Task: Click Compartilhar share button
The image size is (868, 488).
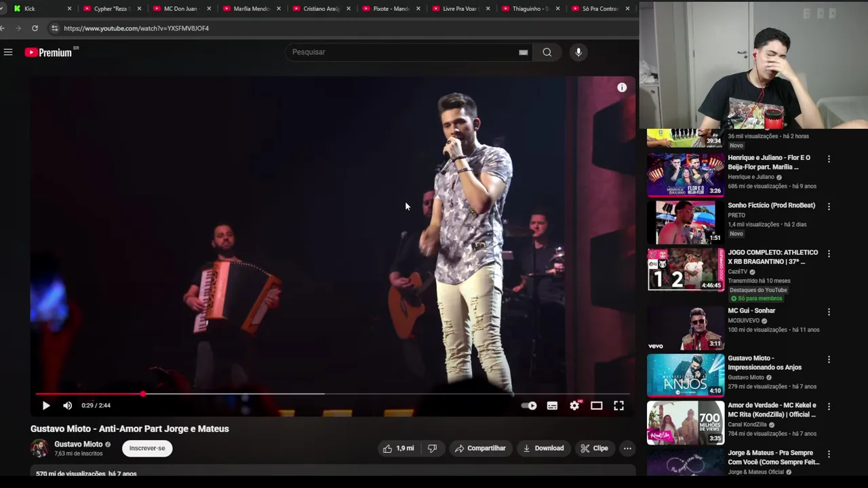Action: coord(480,448)
